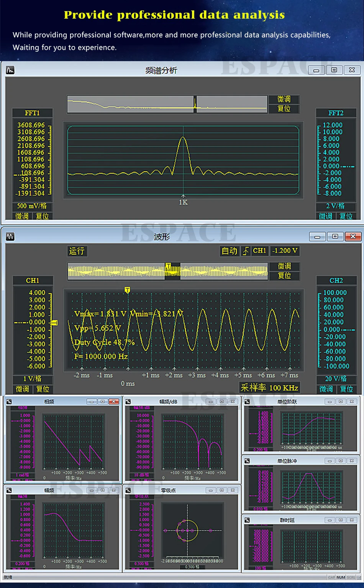Maximize the 零极点 window
This screenshot has height=588, width=364.
221,490
